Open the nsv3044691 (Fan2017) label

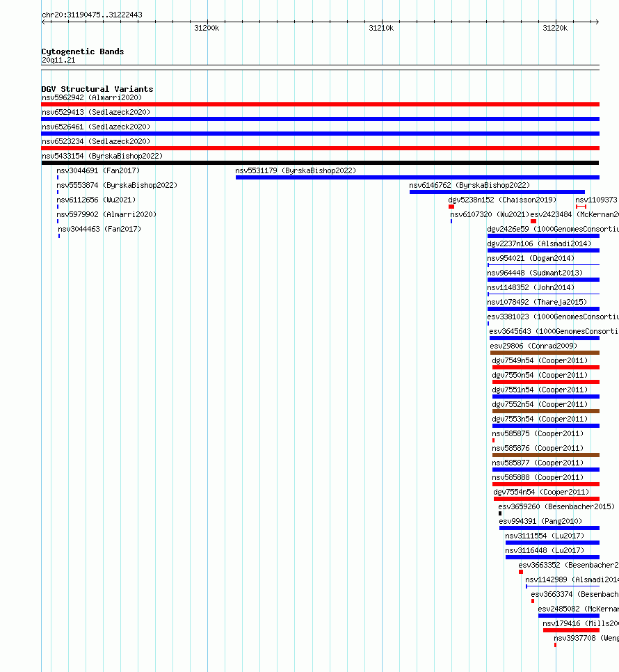pyautogui.click(x=98, y=170)
